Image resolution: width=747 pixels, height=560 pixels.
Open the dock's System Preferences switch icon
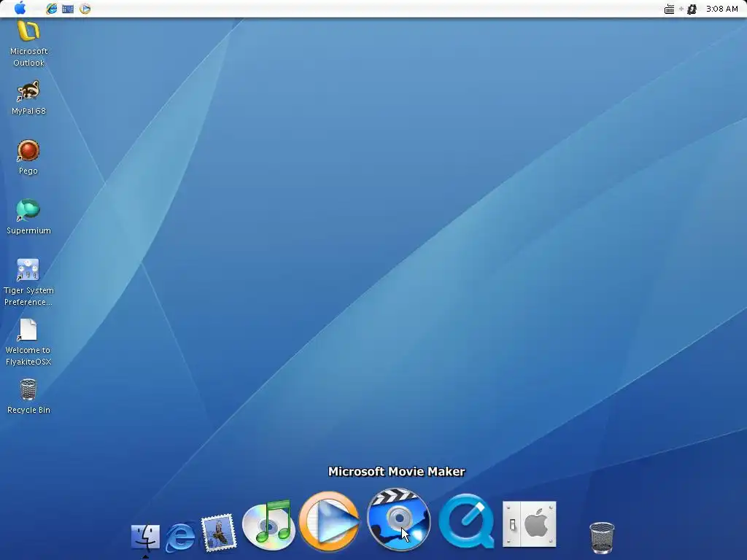[530, 524]
